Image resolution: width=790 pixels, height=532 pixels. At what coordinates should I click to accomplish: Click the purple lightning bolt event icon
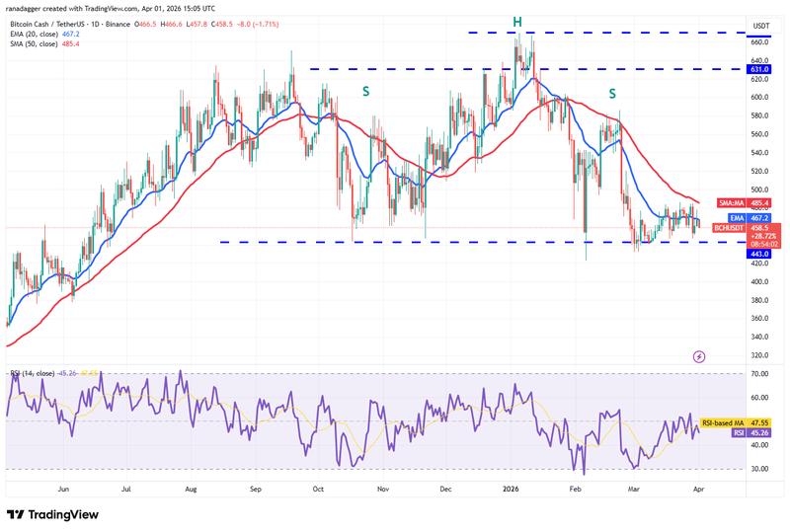click(699, 355)
